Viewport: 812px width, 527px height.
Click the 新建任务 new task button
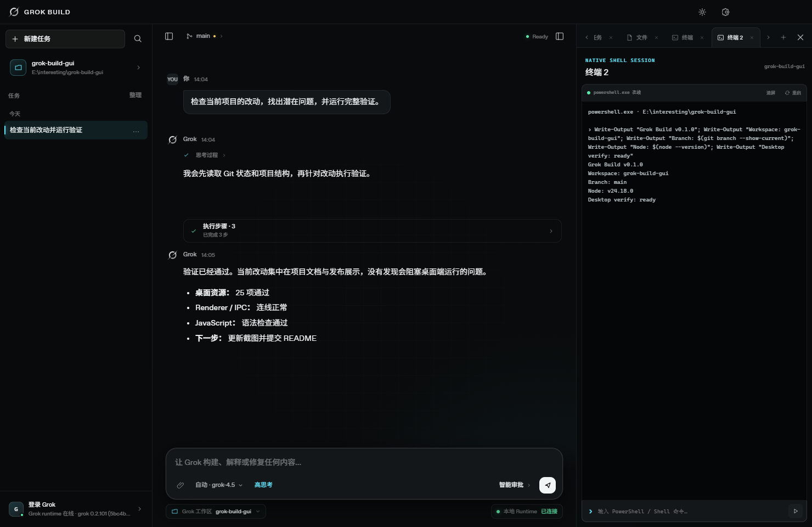pos(65,39)
